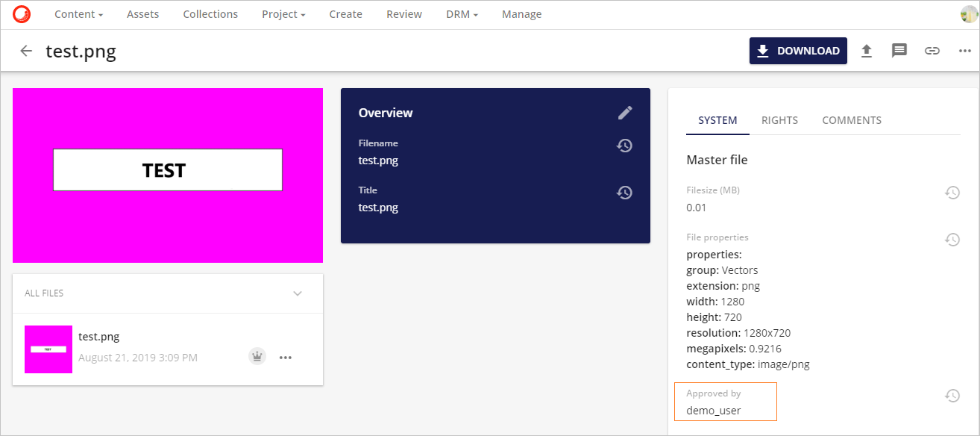
Task: Click the crown master file icon
Action: coord(257,356)
